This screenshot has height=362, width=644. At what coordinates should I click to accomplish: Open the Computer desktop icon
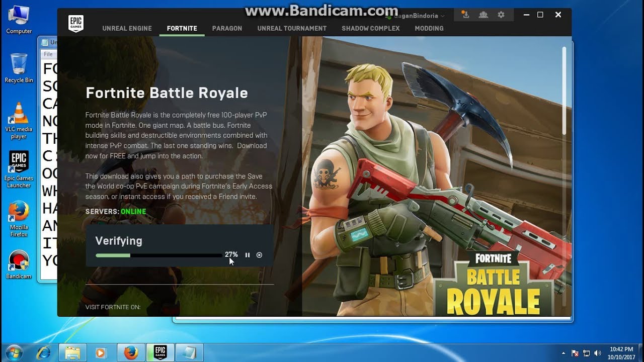[x=19, y=20]
